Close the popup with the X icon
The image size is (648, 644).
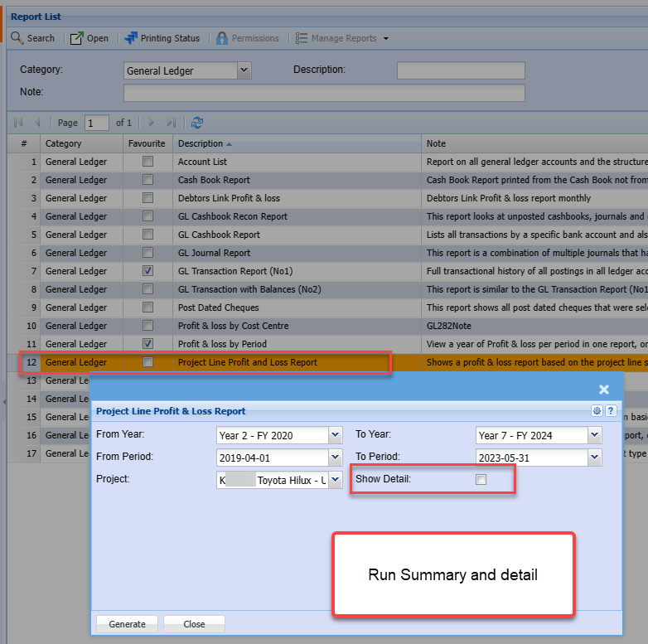tap(604, 389)
